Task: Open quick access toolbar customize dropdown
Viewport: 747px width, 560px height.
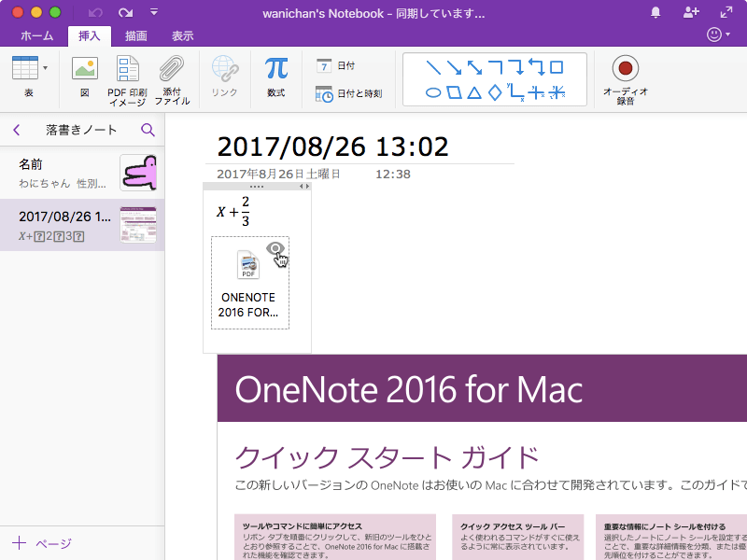Action: tap(154, 12)
